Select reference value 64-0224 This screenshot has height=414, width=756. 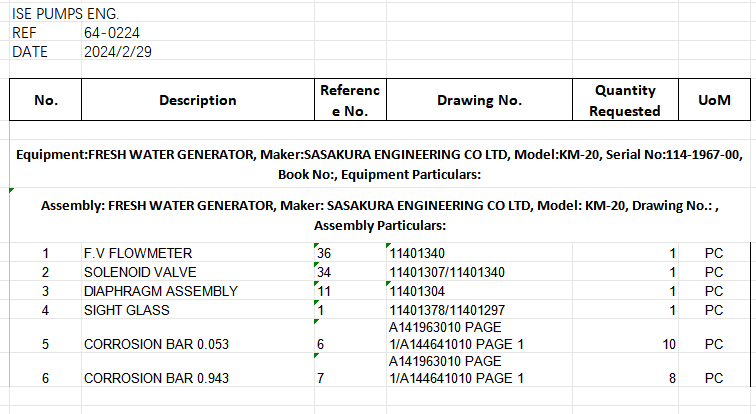point(198,33)
